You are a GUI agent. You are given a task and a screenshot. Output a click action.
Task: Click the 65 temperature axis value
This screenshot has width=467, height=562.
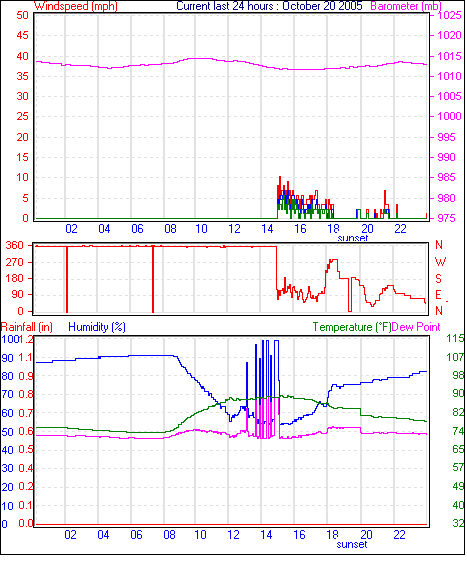458,449
